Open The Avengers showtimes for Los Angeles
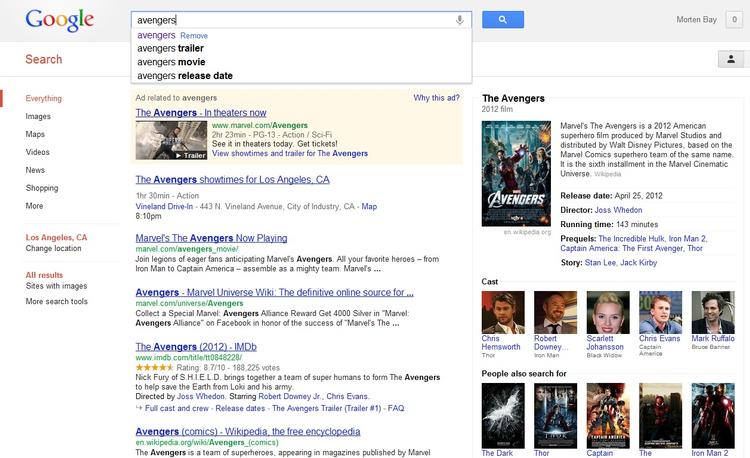 pyautogui.click(x=232, y=179)
